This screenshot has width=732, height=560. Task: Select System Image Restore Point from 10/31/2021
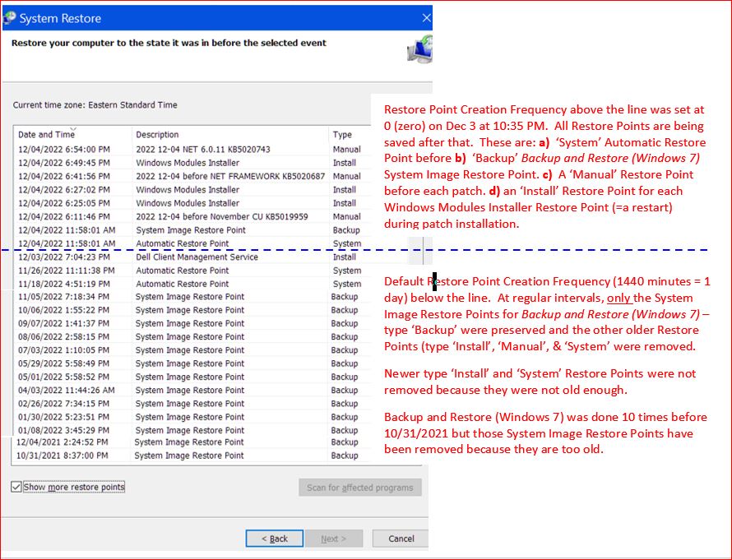(x=189, y=456)
